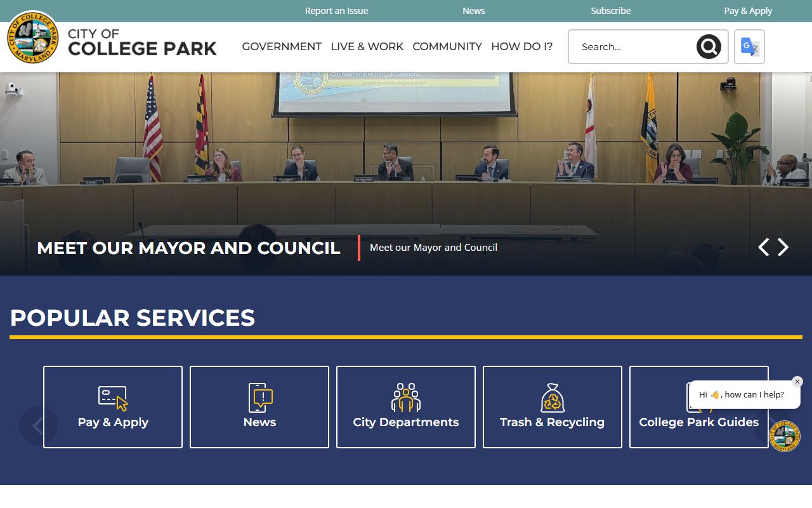
Task: Open the College Park Guides tile
Action: (x=699, y=407)
